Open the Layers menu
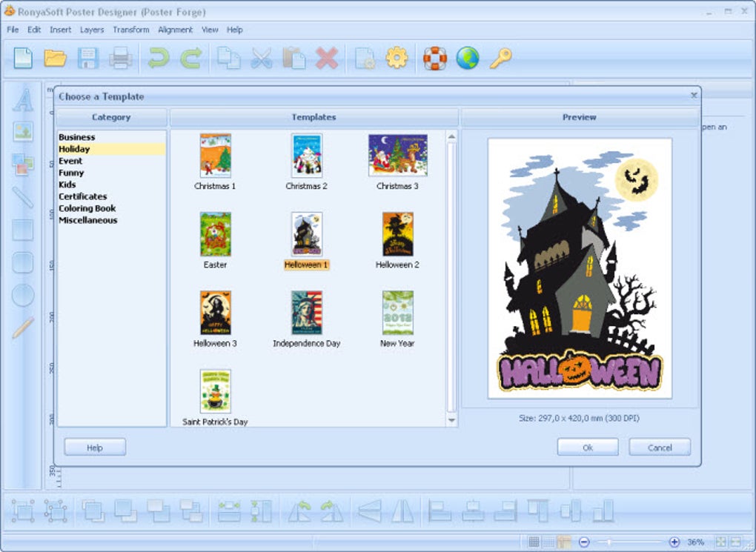The height and width of the screenshot is (552, 756). coord(92,30)
